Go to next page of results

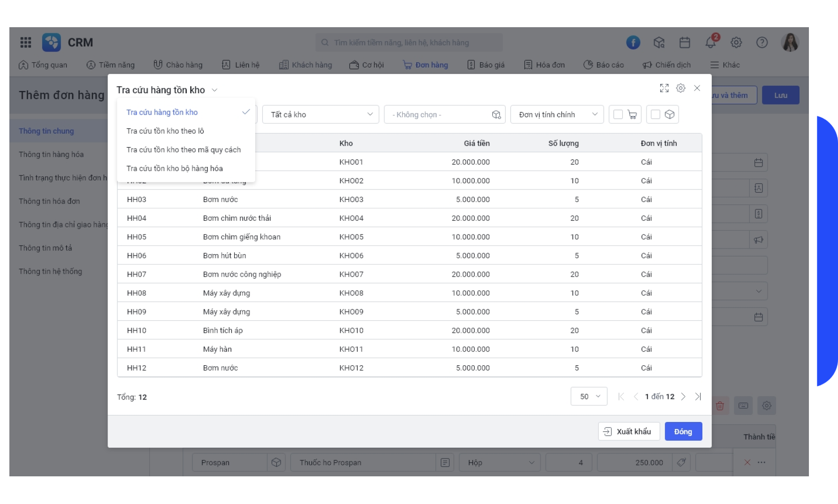tap(683, 397)
